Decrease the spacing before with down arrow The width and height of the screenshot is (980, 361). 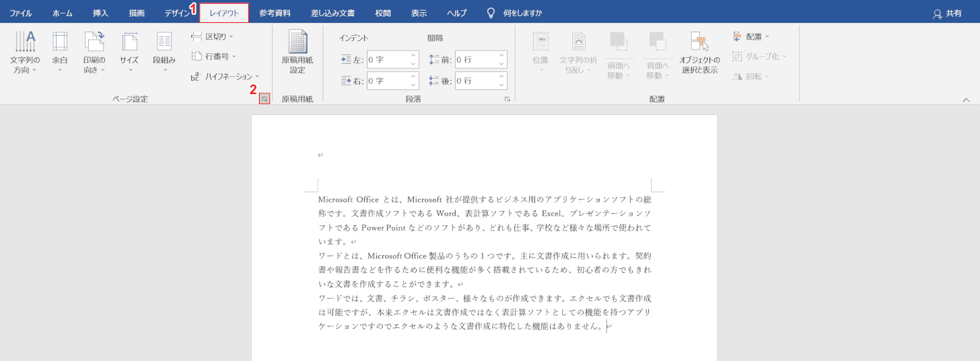[x=501, y=64]
